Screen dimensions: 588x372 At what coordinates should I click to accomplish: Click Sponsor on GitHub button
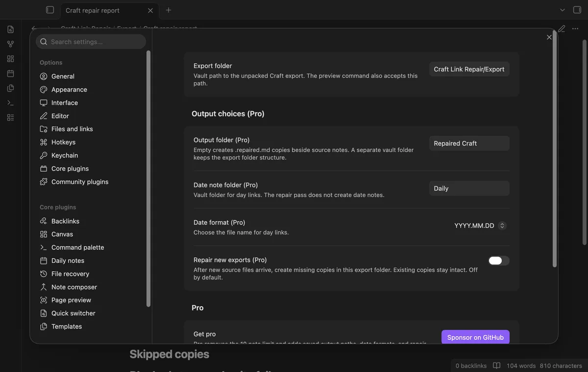475,337
